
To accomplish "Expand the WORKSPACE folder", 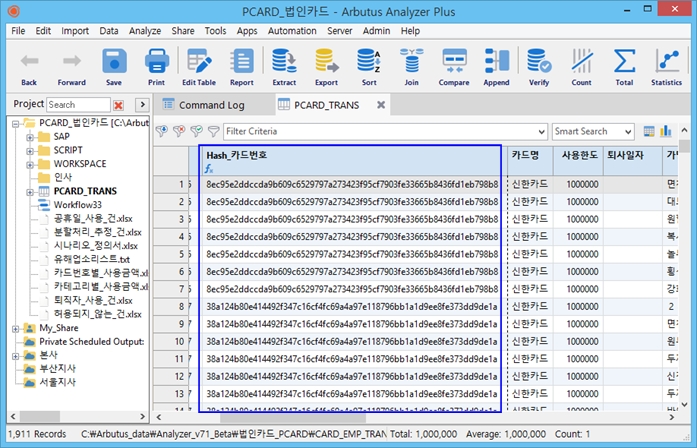I will pos(30,165).
